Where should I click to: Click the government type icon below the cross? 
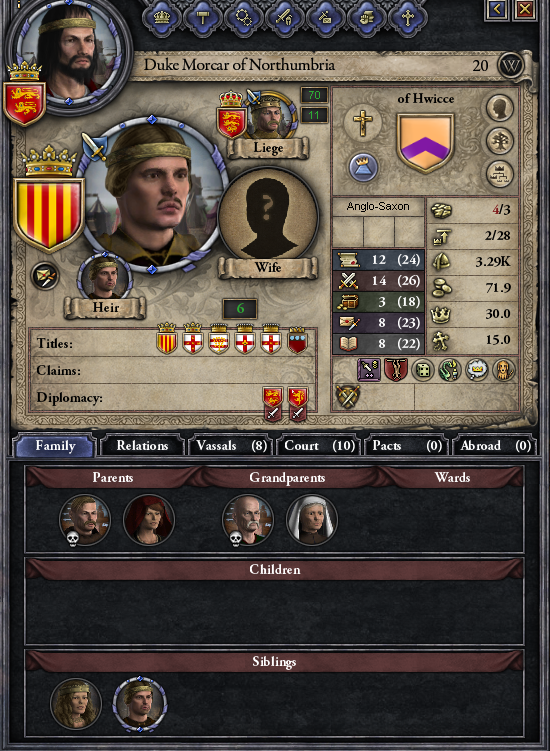click(x=363, y=168)
